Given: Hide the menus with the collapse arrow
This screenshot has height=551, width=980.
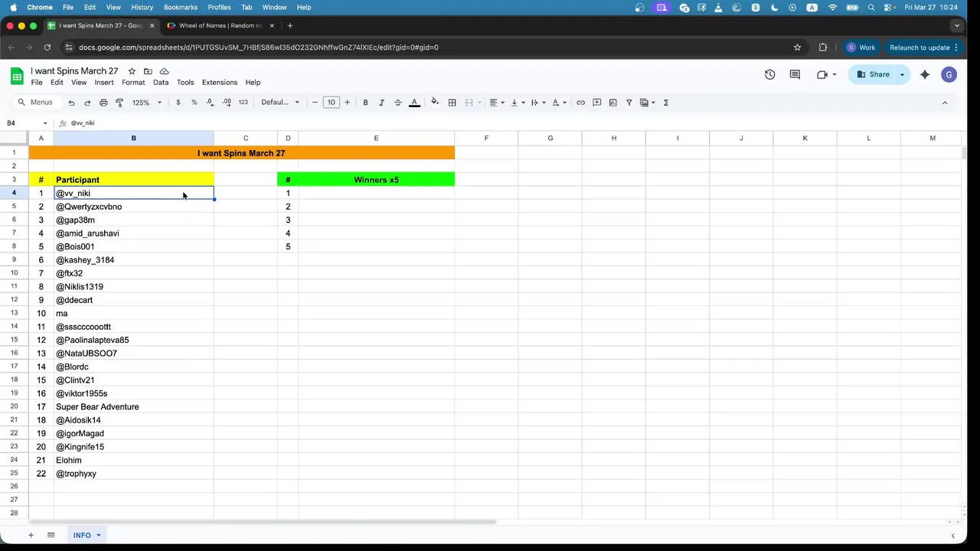Looking at the screenshot, I should tap(945, 103).
